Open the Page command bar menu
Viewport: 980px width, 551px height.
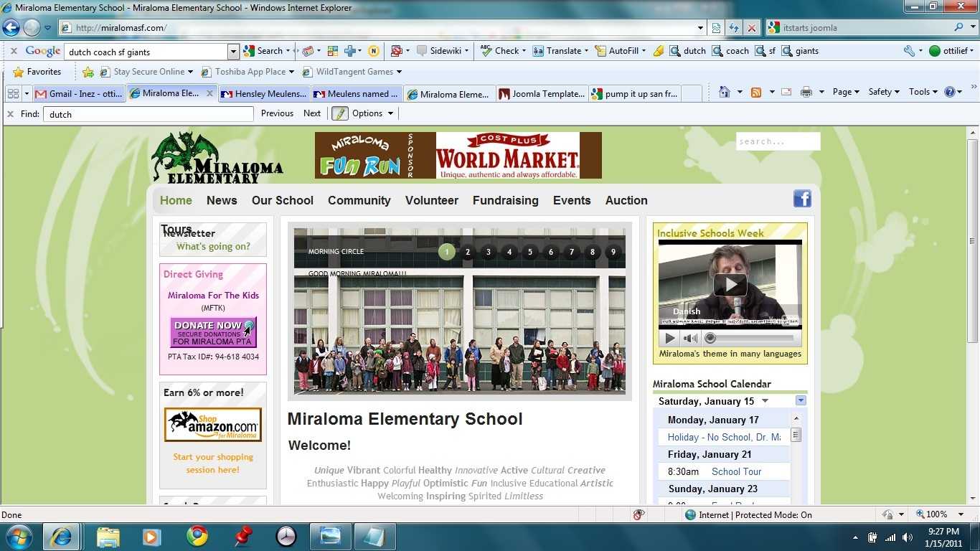846,92
